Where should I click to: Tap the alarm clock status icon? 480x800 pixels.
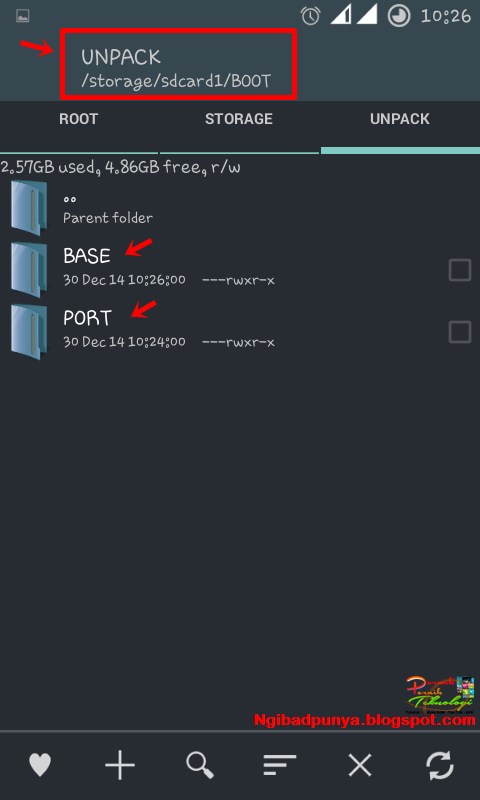click(x=310, y=16)
